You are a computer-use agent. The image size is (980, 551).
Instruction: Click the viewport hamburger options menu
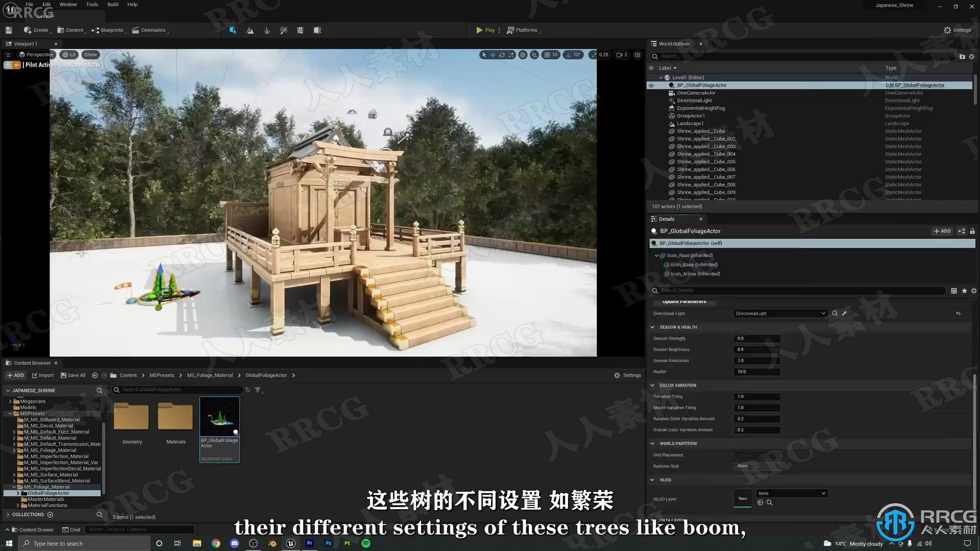pyautogui.click(x=8, y=55)
